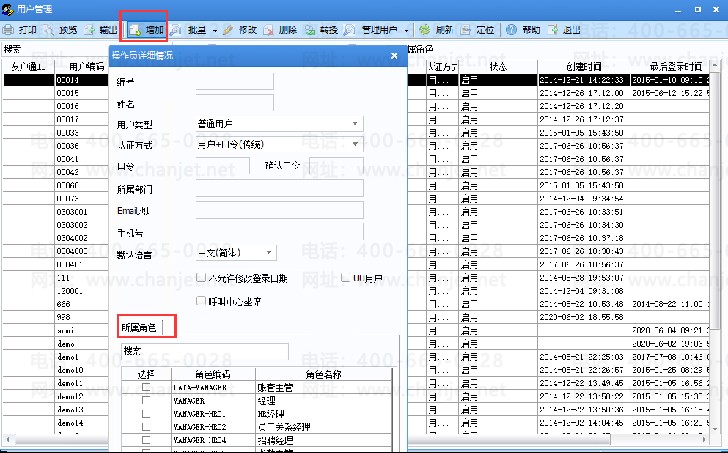Viewport: 728px width, 453px height.
Task: Click the 增加 add-user toolbar icon
Action: click(135, 30)
